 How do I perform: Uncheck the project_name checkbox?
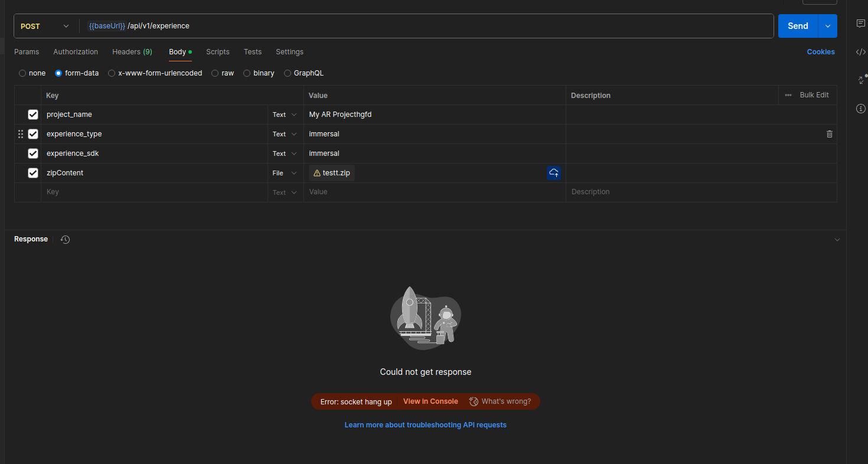tap(33, 115)
